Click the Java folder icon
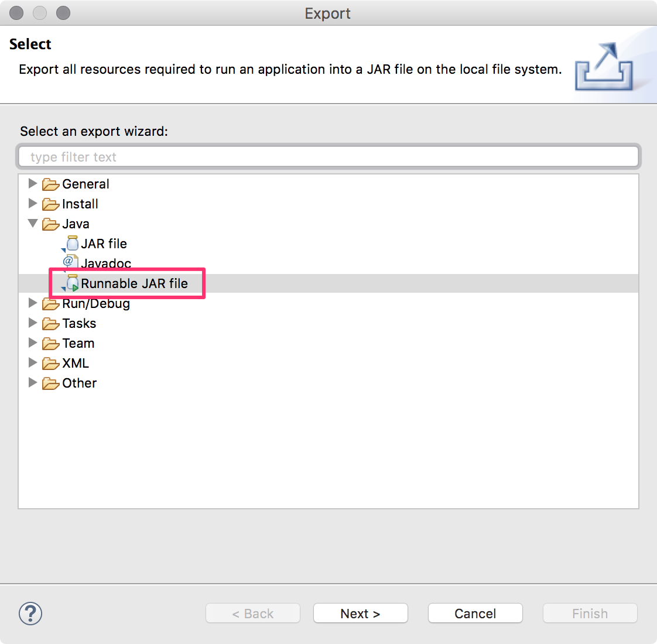Image resolution: width=657 pixels, height=644 pixels. click(51, 224)
